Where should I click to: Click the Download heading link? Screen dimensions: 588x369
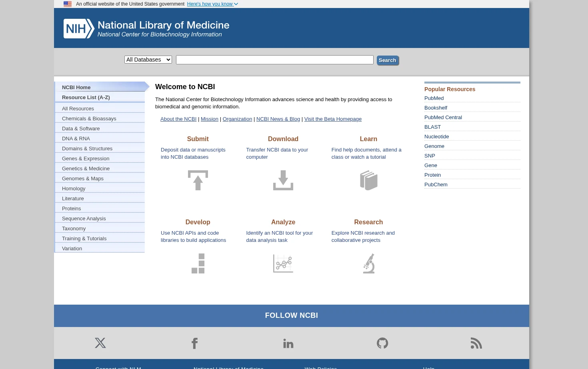tap(283, 139)
